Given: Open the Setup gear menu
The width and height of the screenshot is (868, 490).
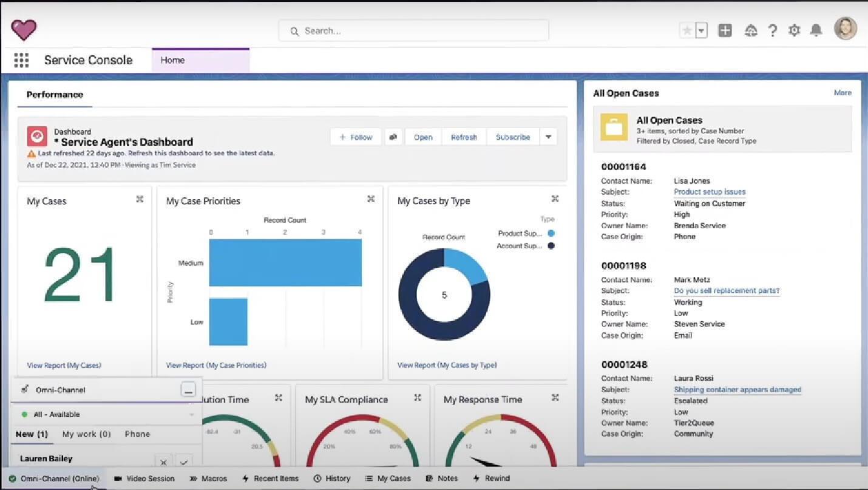Looking at the screenshot, I should click(x=794, y=30).
